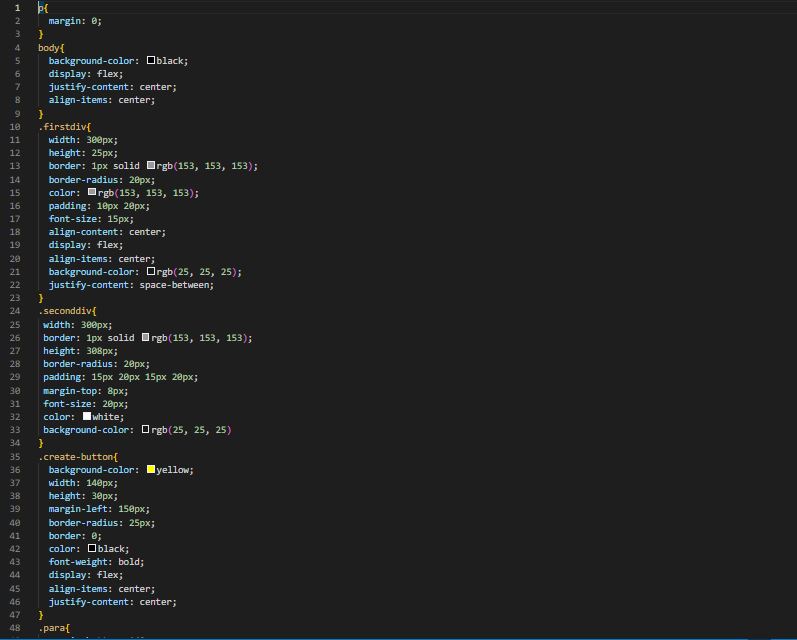Viewport: 797px width, 640px height.
Task: Open the gray border color swatch in .firstdiv
Action: (151, 165)
